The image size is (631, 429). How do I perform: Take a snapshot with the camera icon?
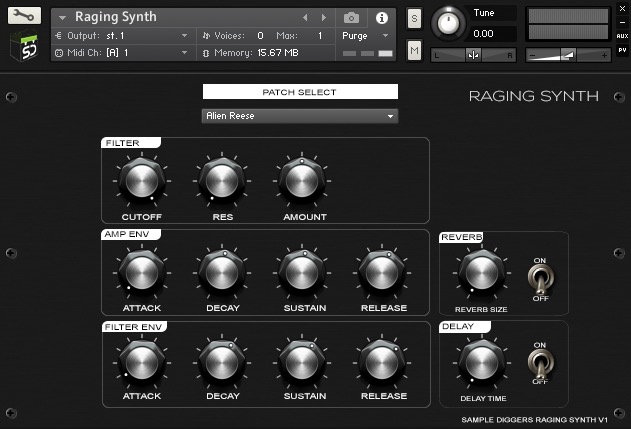[x=351, y=18]
